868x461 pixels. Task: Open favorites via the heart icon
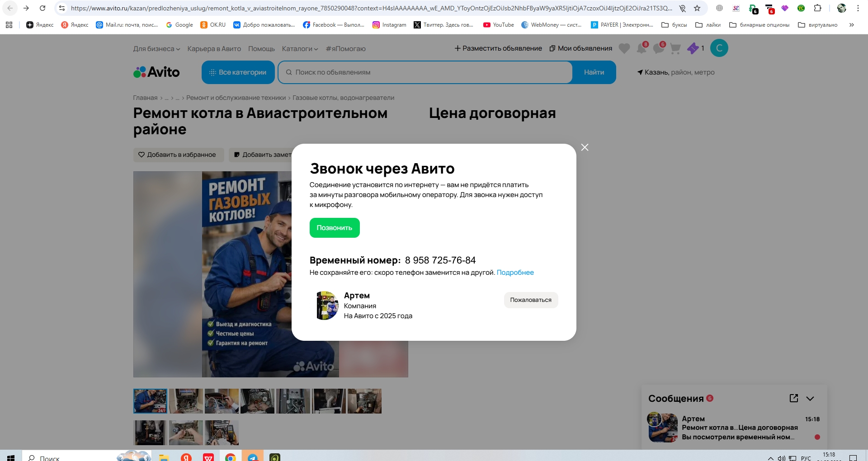pos(624,48)
